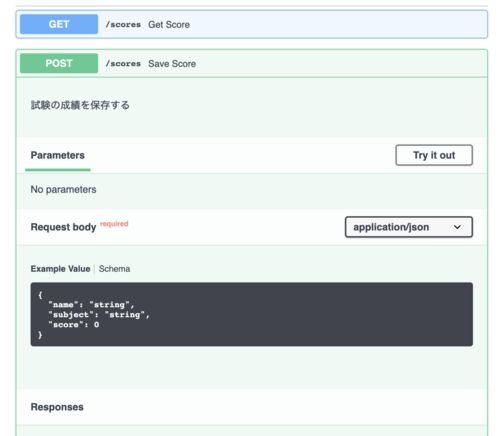The height and width of the screenshot is (436, 500).
Task: Click the Responses section heading
Action: click(x=57, y=407)
